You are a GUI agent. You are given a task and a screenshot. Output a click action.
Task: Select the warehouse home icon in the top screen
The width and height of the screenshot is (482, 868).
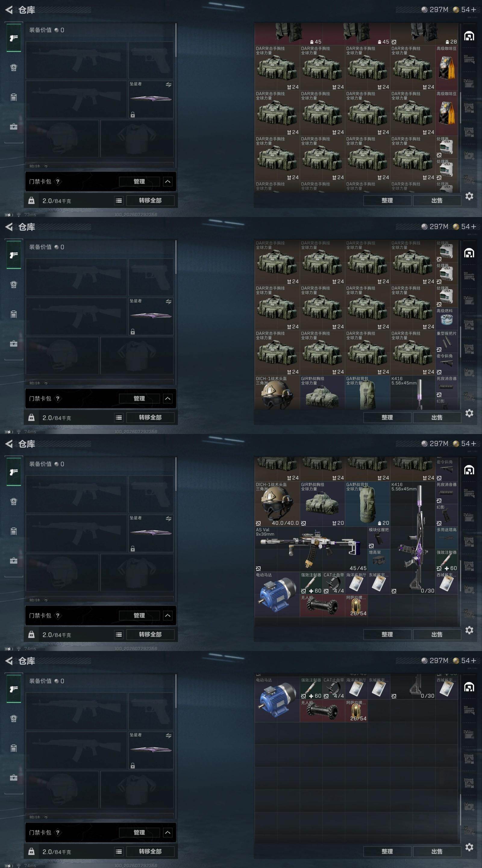point(469,36)
